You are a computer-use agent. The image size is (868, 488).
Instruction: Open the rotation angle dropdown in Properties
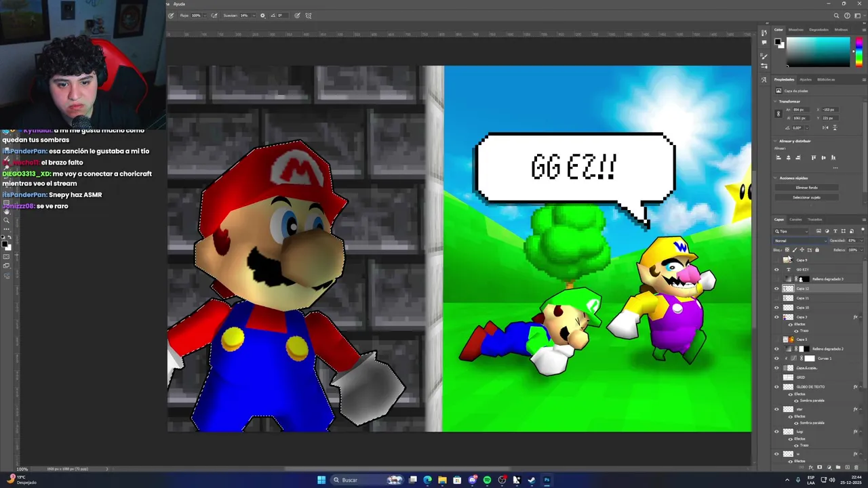coord(806,127)
